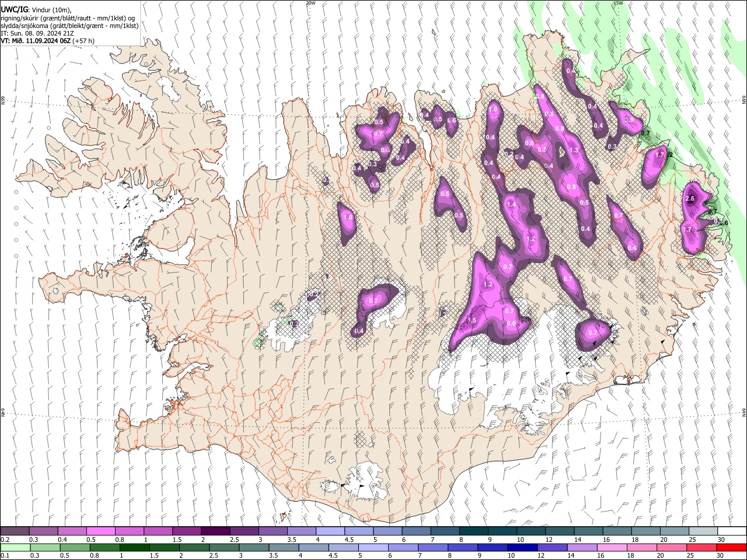Viewport: 747px width, 560px height.
Task: Select bright red bottom swatch after 30
Action: point(730,547)
